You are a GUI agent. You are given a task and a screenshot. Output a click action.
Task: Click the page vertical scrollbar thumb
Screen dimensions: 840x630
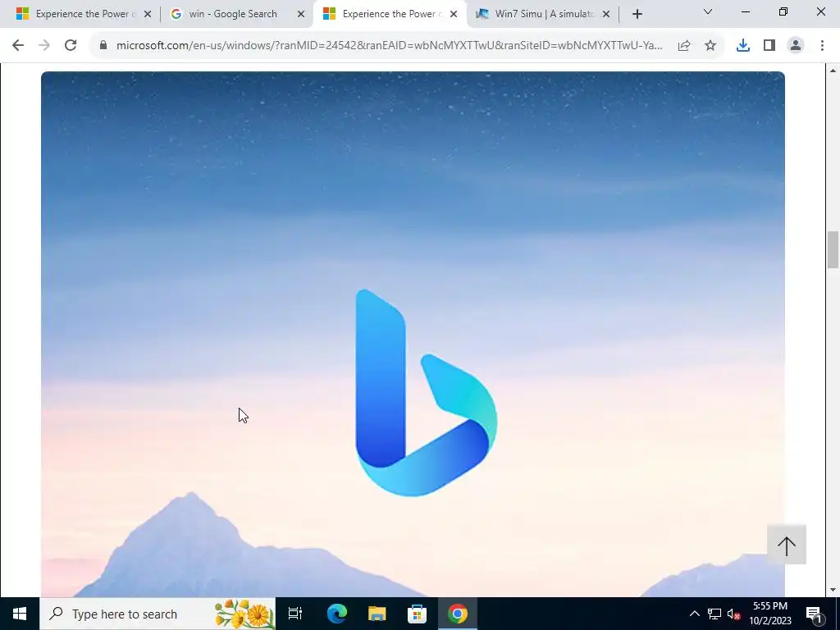point(833,249)
